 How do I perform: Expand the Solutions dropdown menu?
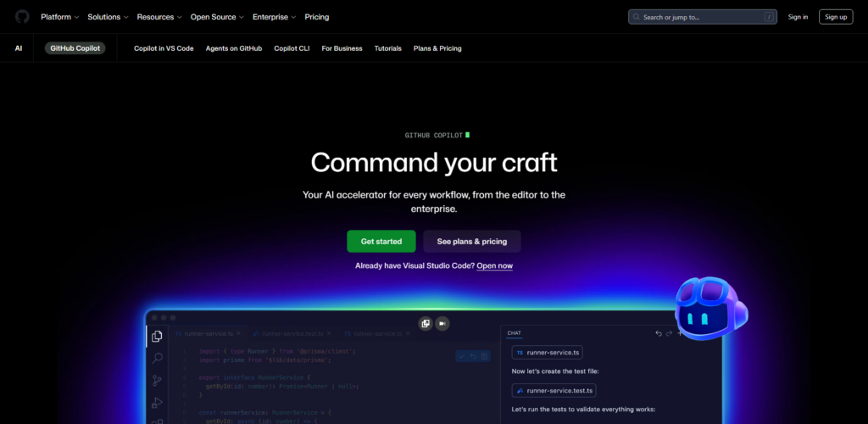(x=108, y=17)
